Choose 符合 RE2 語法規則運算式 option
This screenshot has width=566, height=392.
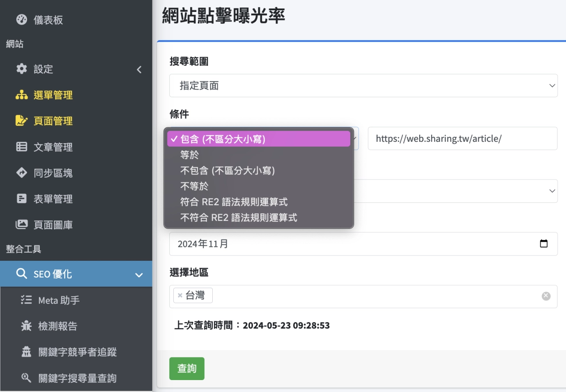tap(259, 202)
